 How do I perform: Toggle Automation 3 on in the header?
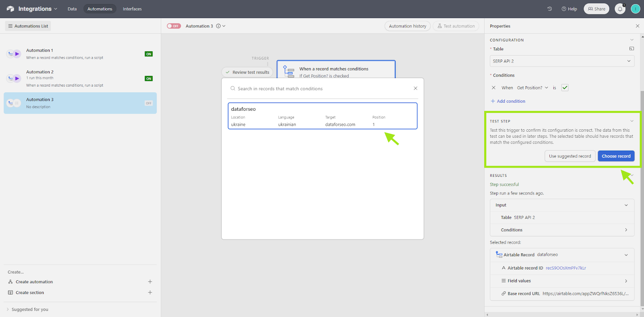pos(174,26)
